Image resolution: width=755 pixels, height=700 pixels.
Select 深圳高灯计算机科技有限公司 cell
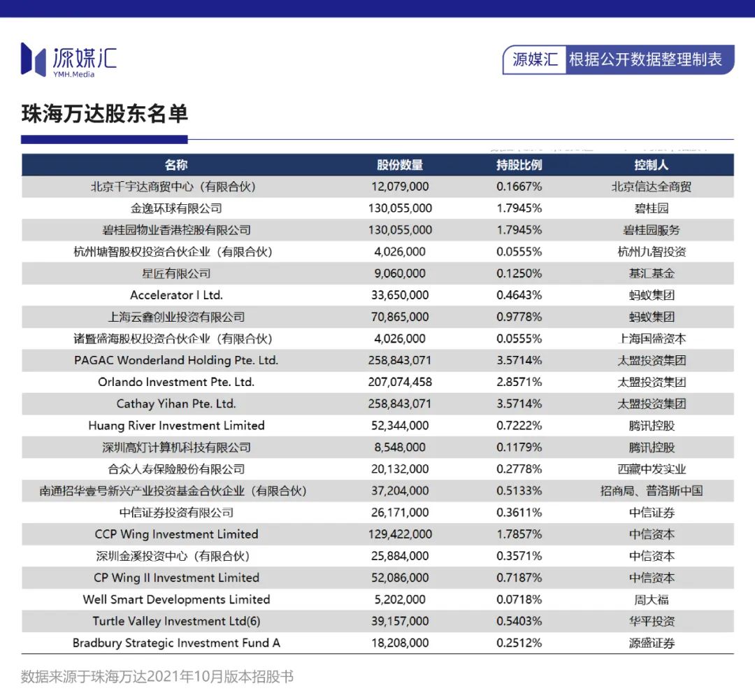(x=176, y=447)
